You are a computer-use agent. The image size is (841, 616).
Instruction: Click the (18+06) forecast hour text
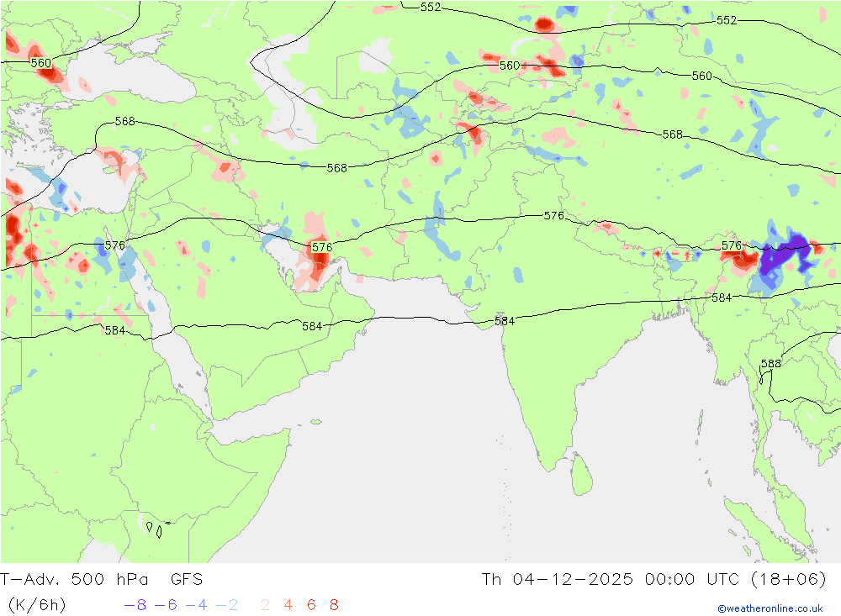coord(789,580)
